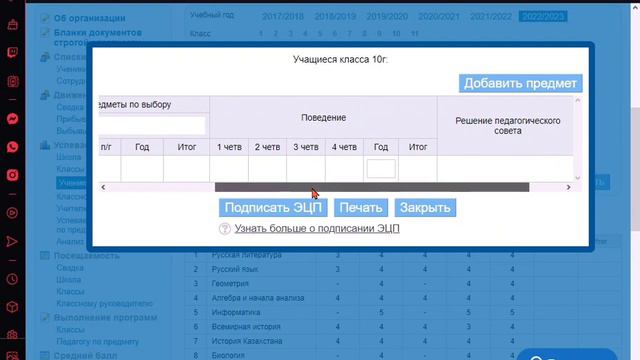
Task: Click Русская литература row in background table
Action: point(403,255)
